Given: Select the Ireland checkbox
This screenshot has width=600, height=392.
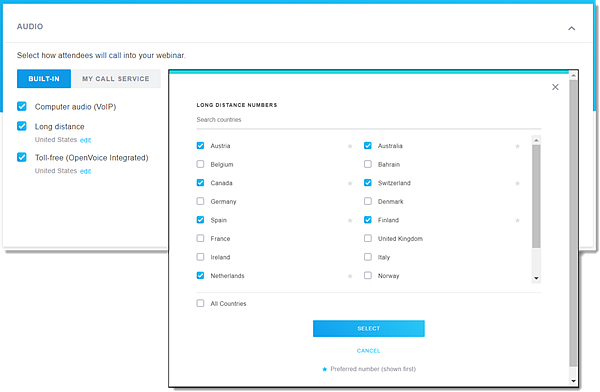Looking at the screenshot, I should [x=200, y=257].
